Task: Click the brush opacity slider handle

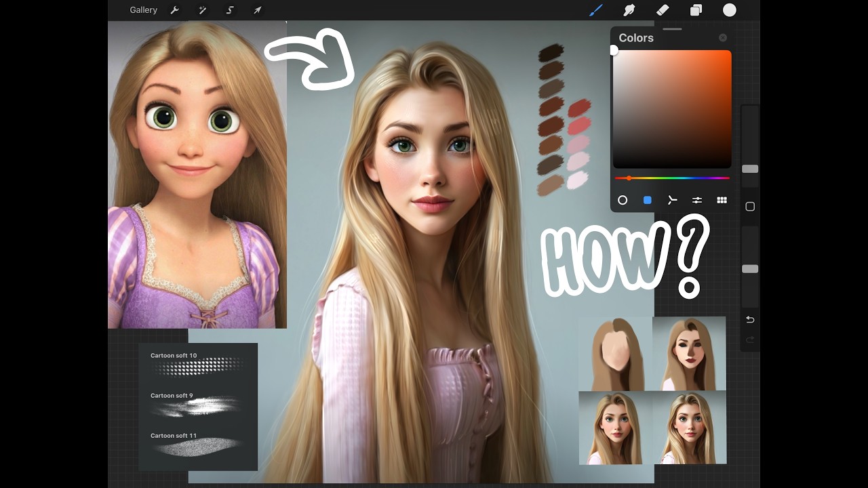Action: pos(750,269)
